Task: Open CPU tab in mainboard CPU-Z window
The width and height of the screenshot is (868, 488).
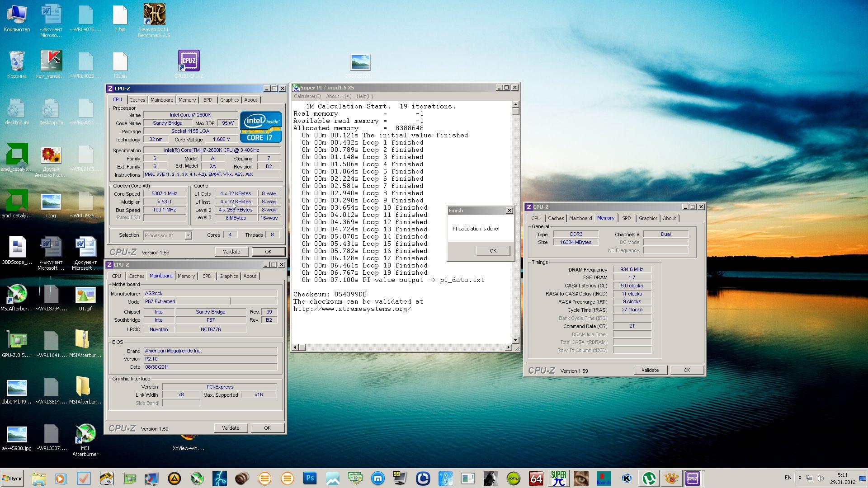Action: (x=116, y=276)
